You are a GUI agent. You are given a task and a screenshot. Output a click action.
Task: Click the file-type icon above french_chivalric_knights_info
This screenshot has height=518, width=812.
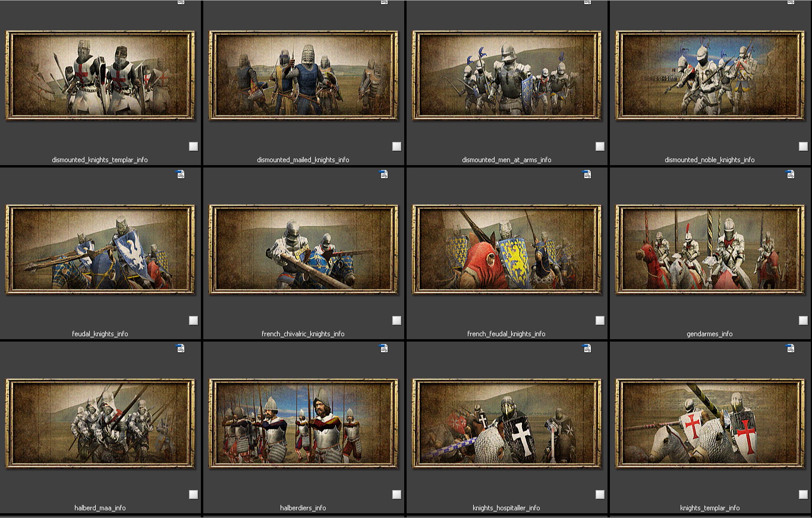(384, 174)
